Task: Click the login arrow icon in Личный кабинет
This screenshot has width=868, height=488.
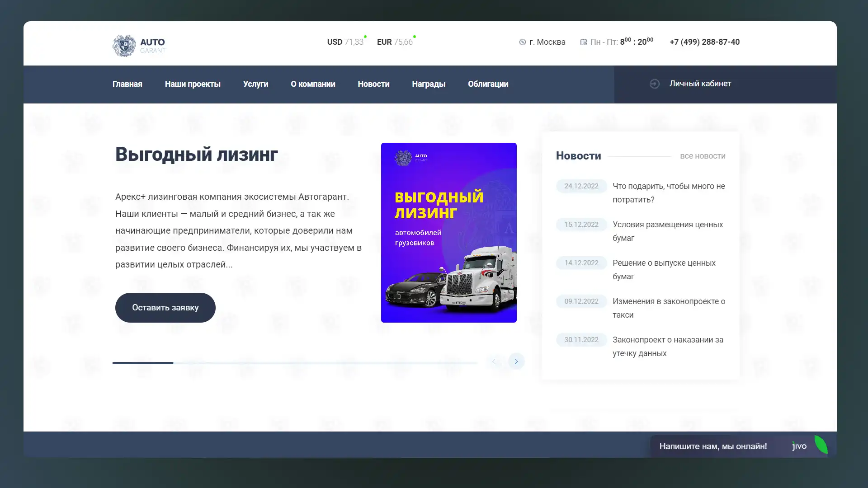Action: point(654,84)
